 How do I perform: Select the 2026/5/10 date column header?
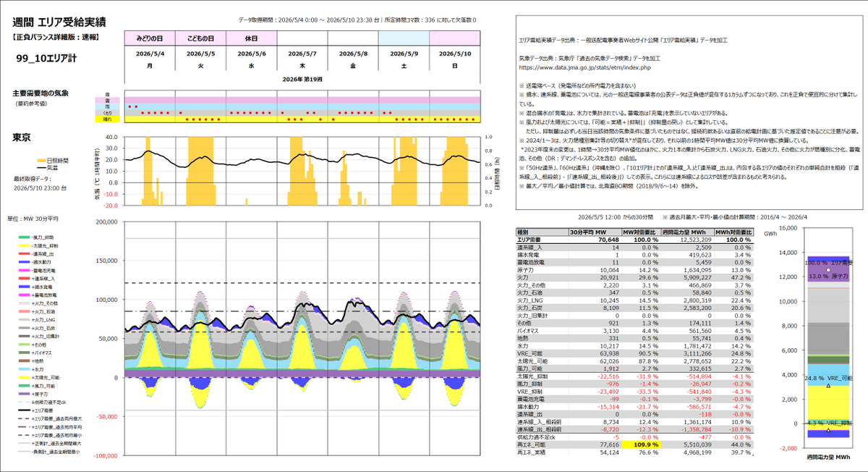454,53
